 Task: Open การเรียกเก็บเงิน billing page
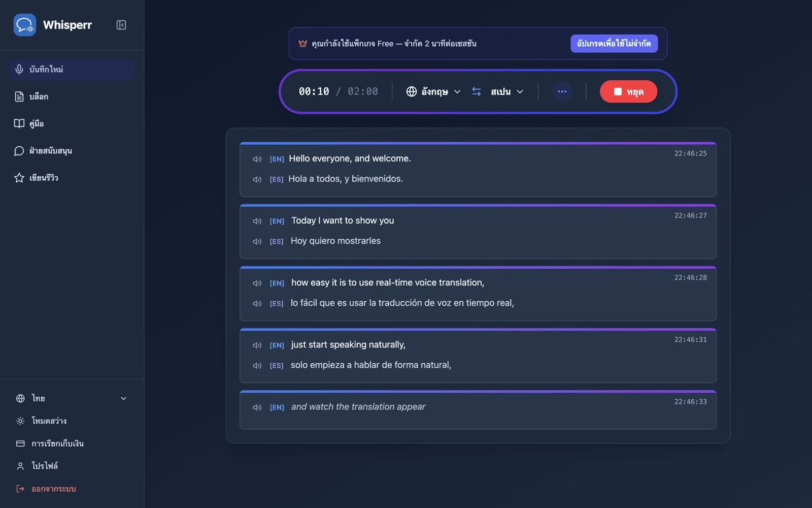click(x=50, y=443)
